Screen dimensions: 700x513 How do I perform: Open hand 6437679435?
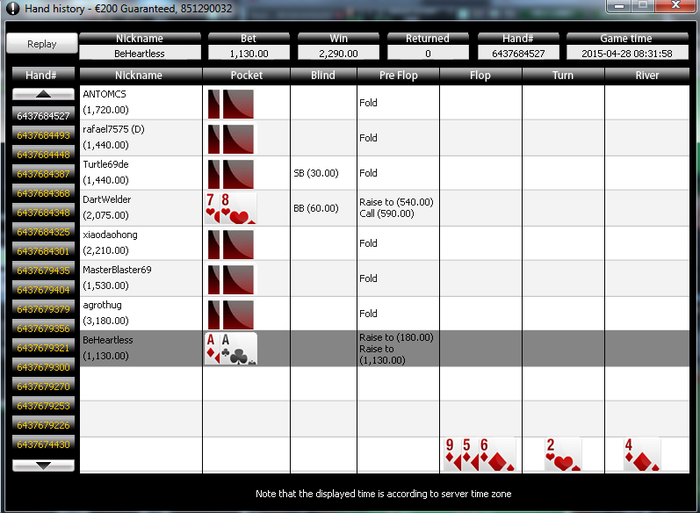43,271
